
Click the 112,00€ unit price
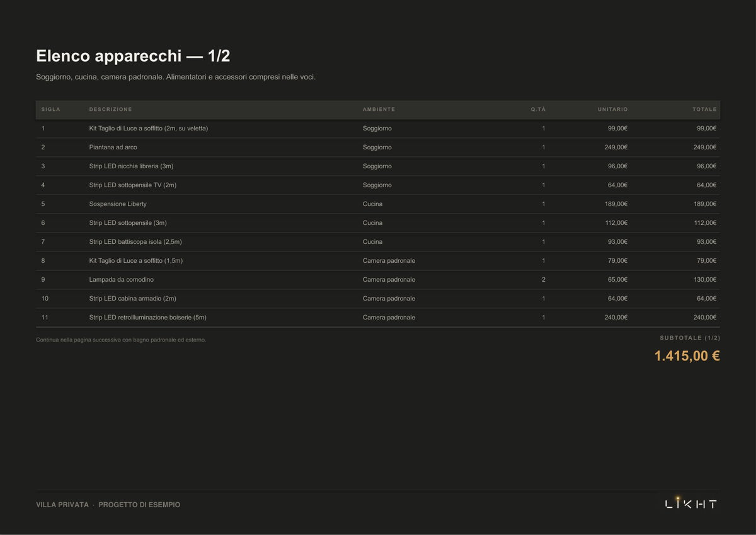[616, 223]
